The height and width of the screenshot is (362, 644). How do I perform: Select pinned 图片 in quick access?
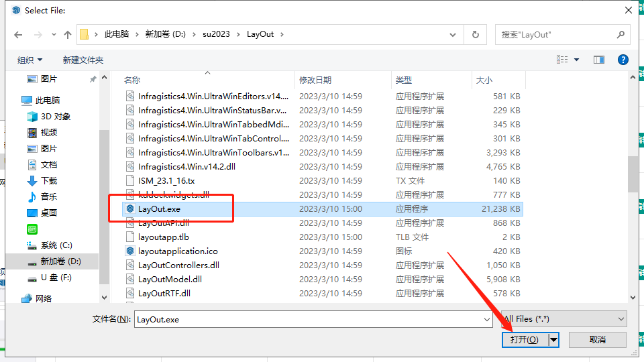(x=49, y=79)
